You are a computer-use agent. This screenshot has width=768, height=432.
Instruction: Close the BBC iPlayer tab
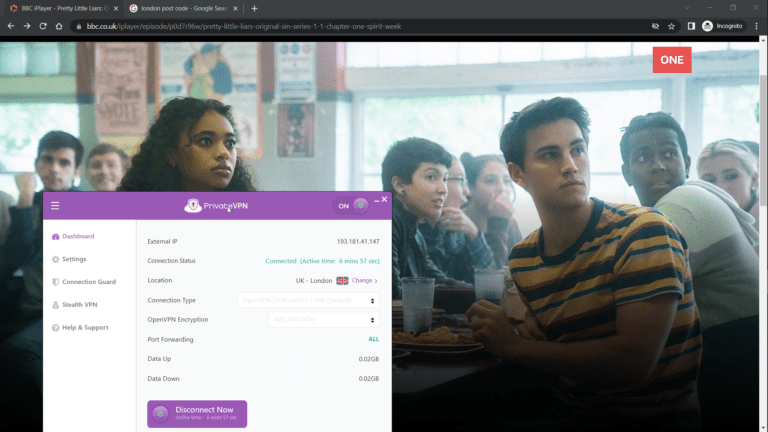116,8
